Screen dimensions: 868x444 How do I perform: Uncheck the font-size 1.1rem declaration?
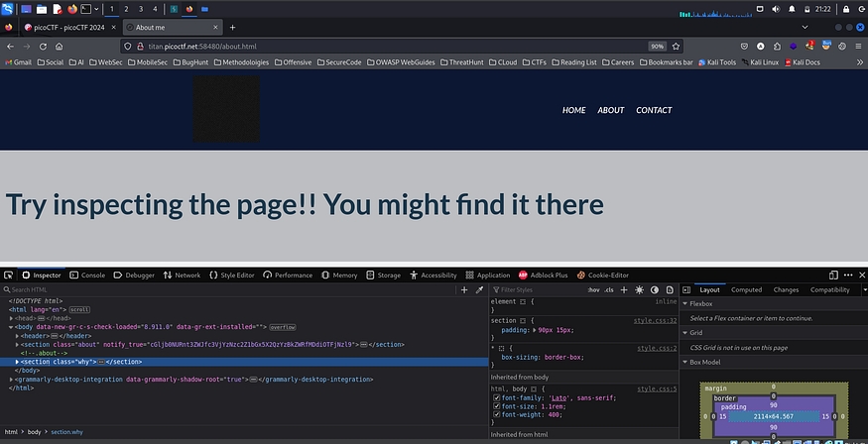click(497, 406)
